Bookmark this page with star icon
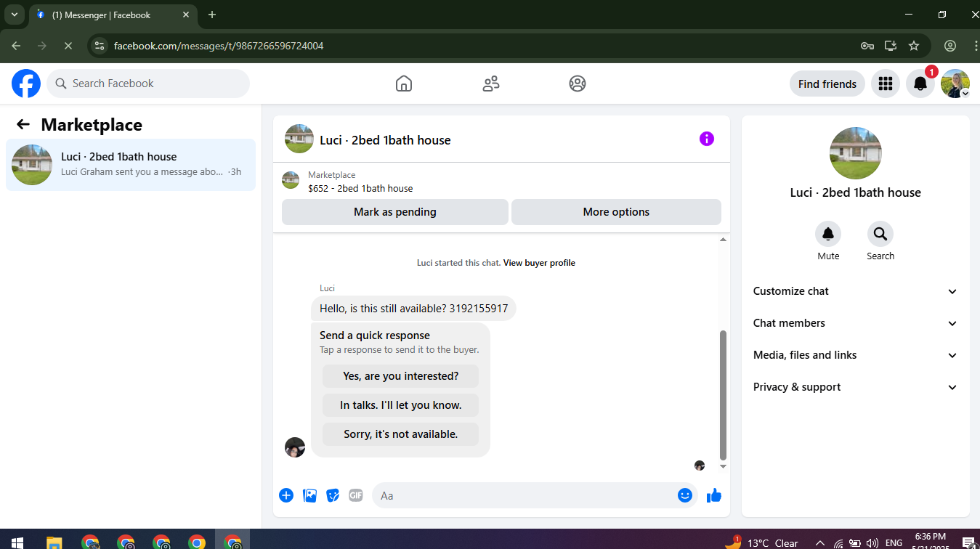The image size is (980, 549). pos(914,46)
